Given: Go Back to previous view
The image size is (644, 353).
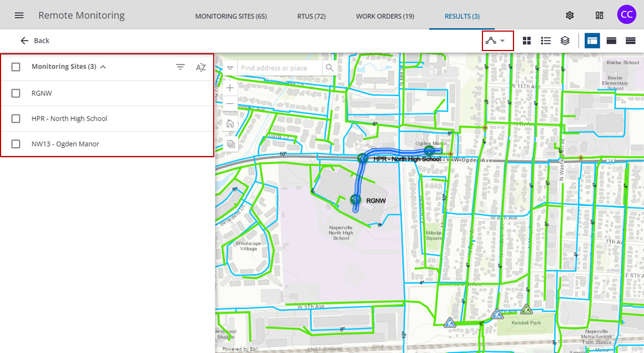Looking at the screenshot, I should tap(35, 41).
